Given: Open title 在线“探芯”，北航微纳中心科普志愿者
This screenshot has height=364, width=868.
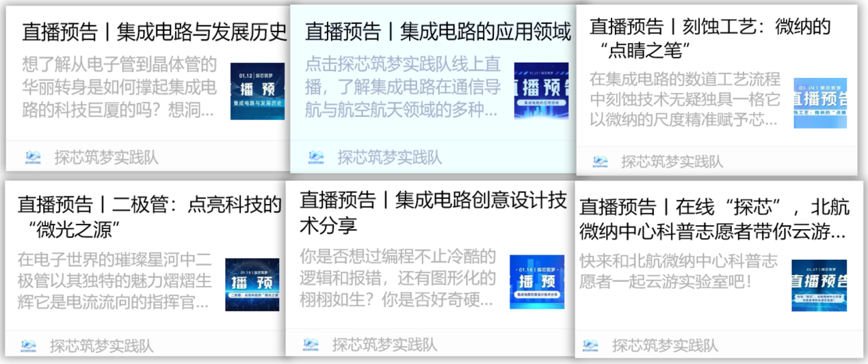Looking at the screenshot, I should (x=713, y=218).
